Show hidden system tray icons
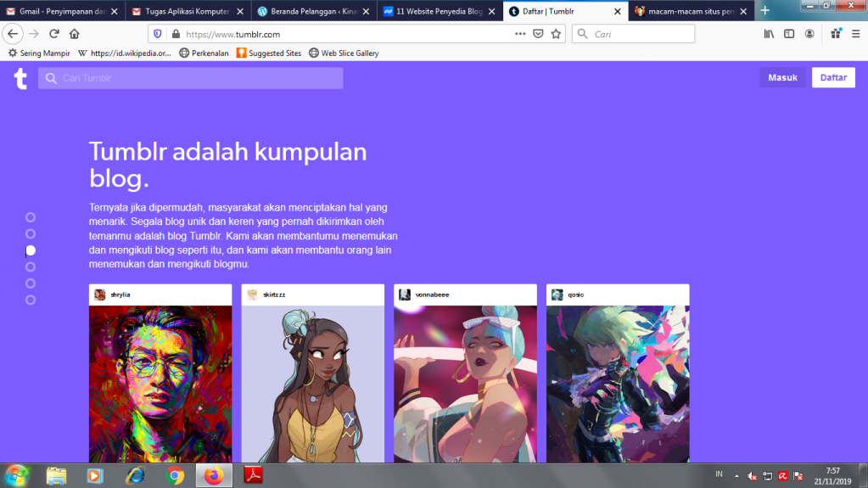This screenshot has height=488, width=868. [736, 475]
